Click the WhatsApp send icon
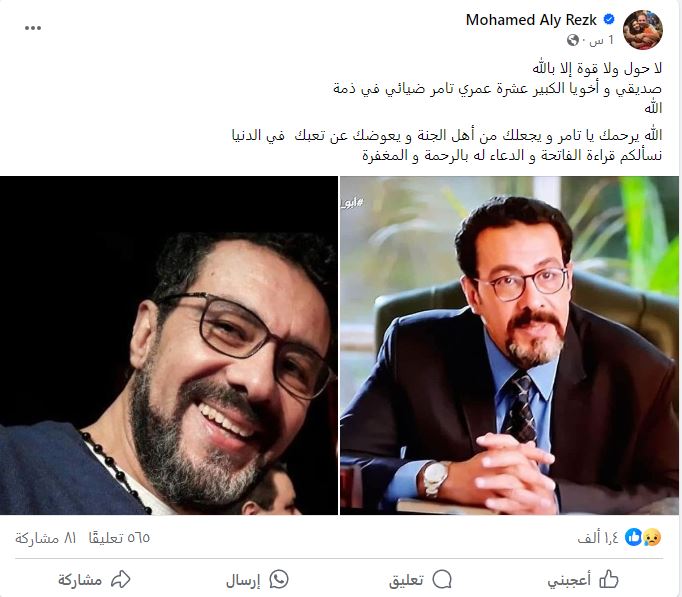This screenshot has height=597, width=682. [x=279, y=580]
